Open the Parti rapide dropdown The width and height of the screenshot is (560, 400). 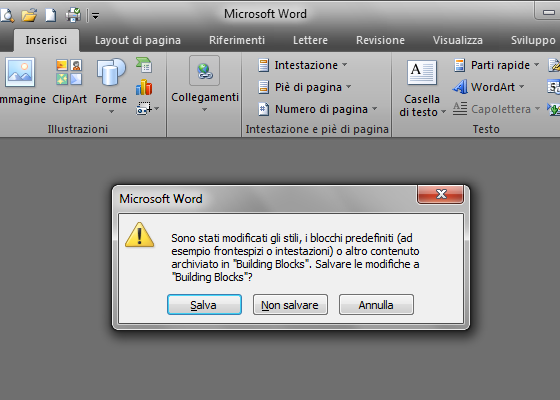point(496,65)
